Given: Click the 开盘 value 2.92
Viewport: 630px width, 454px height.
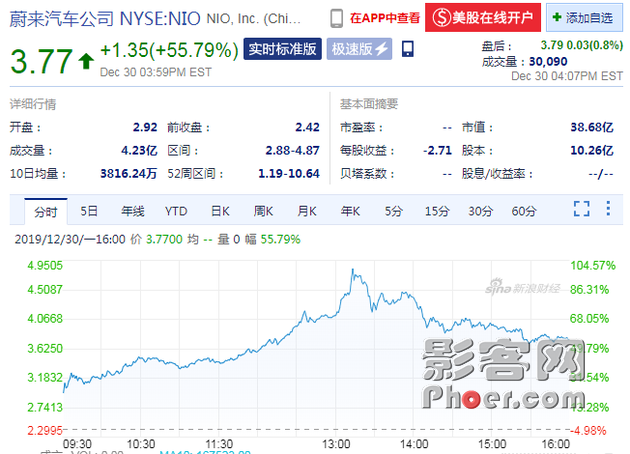Looking at the screenshot, I should pyautogui.click(x=145, y=127).
